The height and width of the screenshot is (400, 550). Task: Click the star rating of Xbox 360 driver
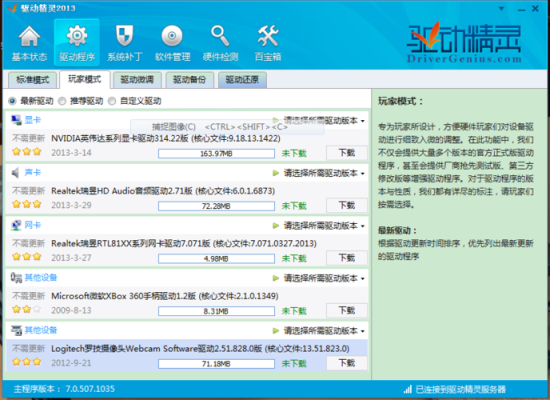(x=27, y=309)
